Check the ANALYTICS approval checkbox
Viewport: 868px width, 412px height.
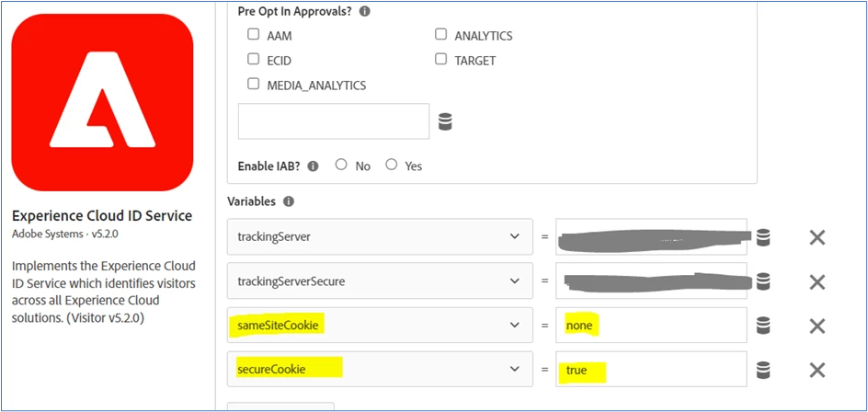440,34
